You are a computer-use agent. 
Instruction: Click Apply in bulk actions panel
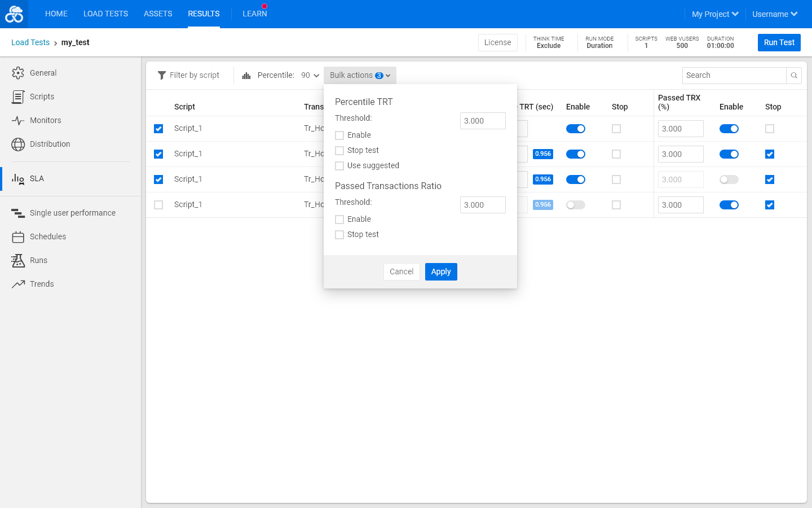tap(441, 271)
